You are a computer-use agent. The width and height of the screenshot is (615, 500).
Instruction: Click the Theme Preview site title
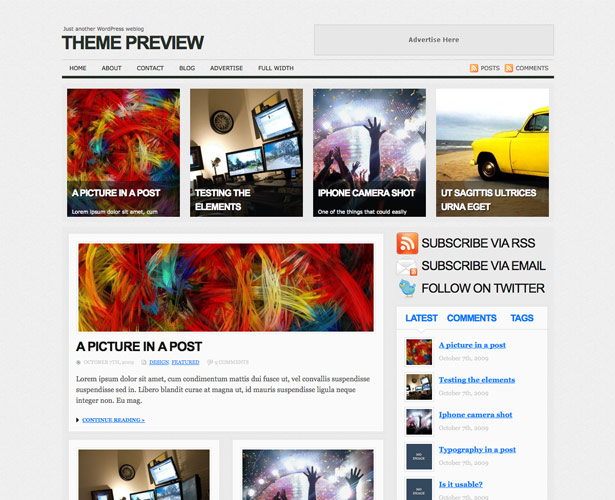pos(133,42)
